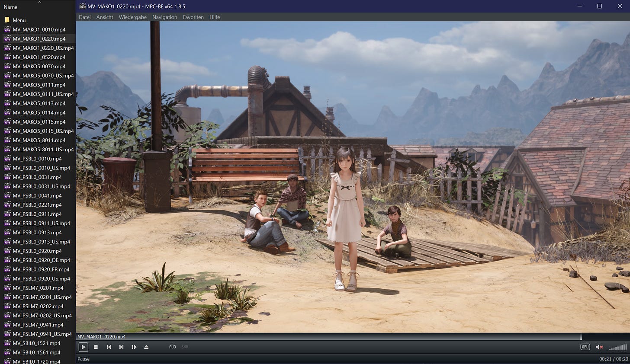The height and width of the screenshot is (364, 630).
Task: Skip to the previous file
Action: tap(109, 347)
